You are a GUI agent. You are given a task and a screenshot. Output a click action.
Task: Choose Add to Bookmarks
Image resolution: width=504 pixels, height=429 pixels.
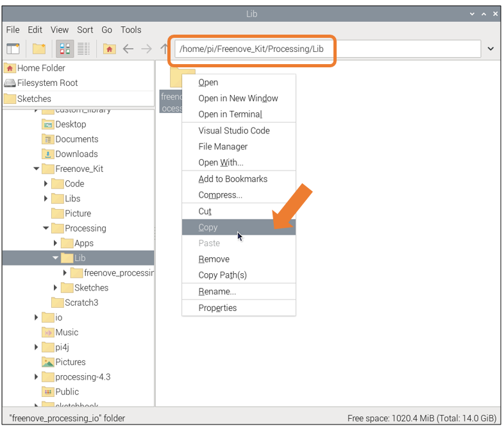click(239, 179)
